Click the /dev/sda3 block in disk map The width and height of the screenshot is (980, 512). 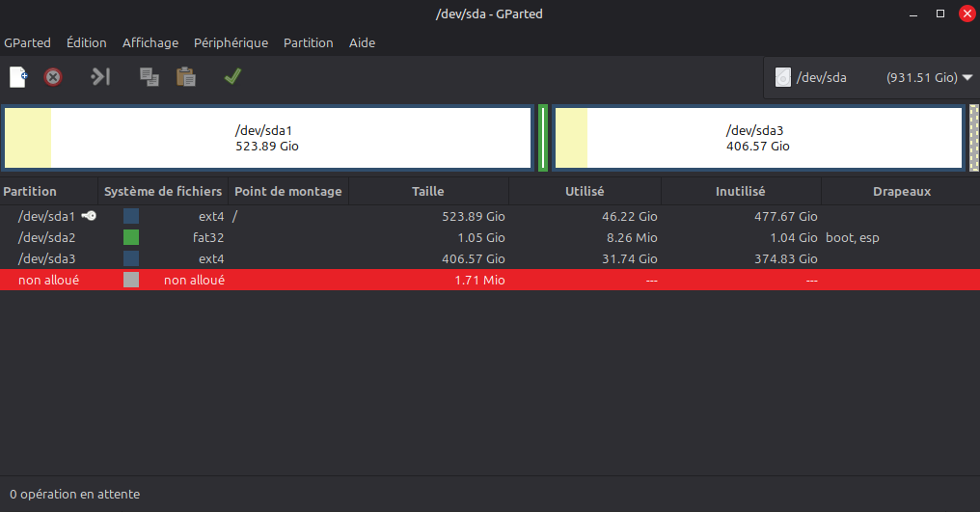click(758, 139)
